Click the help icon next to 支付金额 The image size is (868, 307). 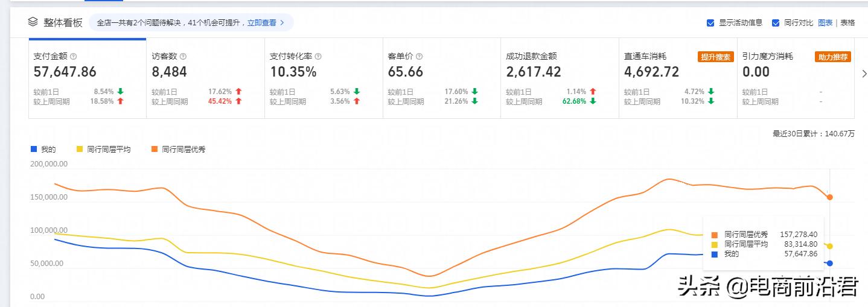click(73, 56)
